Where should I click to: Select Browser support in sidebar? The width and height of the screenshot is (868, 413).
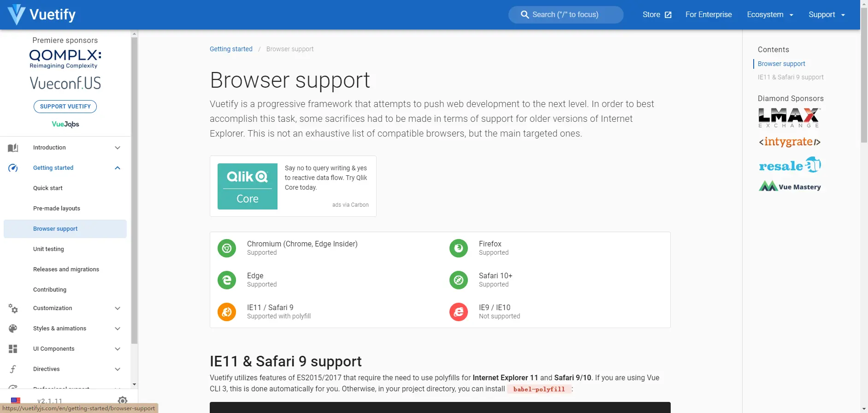tap(65, 229)
